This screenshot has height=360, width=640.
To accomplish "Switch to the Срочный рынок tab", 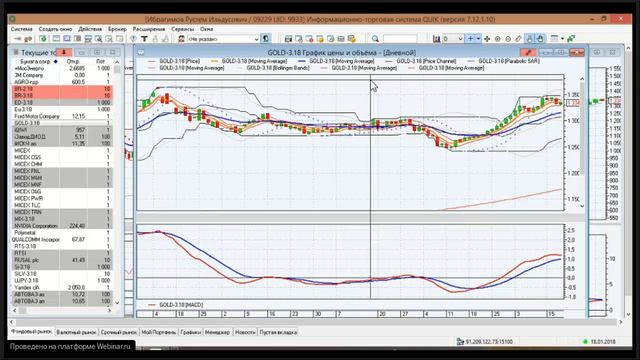I will [x=119, y=332].
